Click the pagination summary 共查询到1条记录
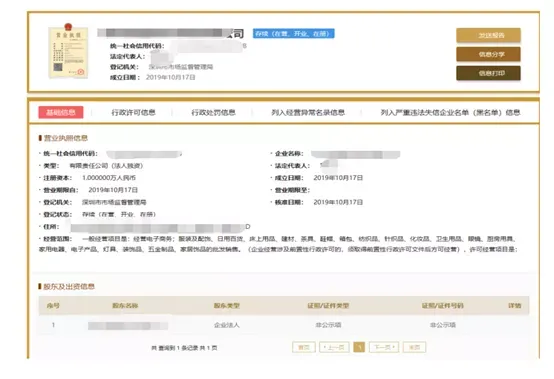The image size is (554, 379). (x=184, y=348)
